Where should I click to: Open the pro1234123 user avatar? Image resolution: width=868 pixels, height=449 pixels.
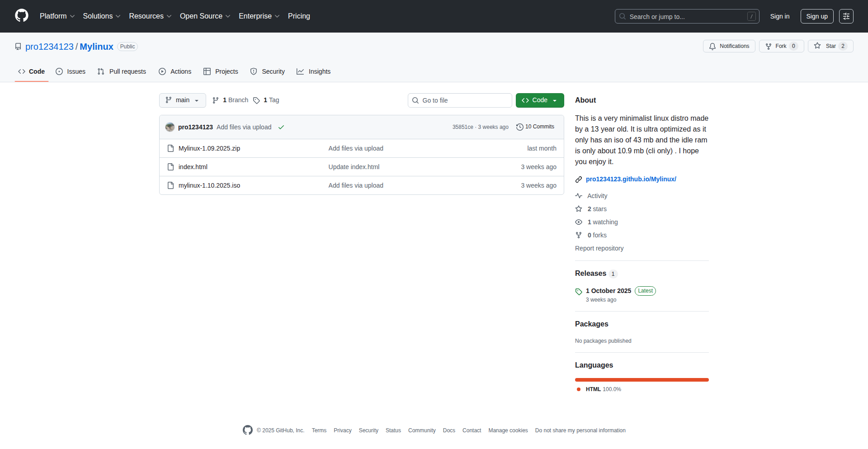pos(170,127)
